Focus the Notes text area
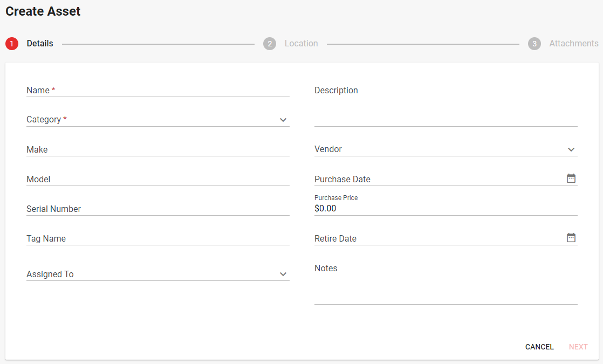Screen dimensions: 603x364 446,283
